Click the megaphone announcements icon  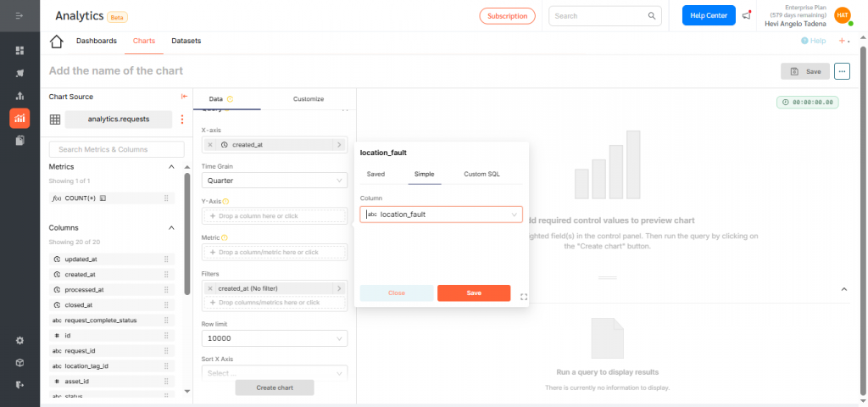[746, 15]
